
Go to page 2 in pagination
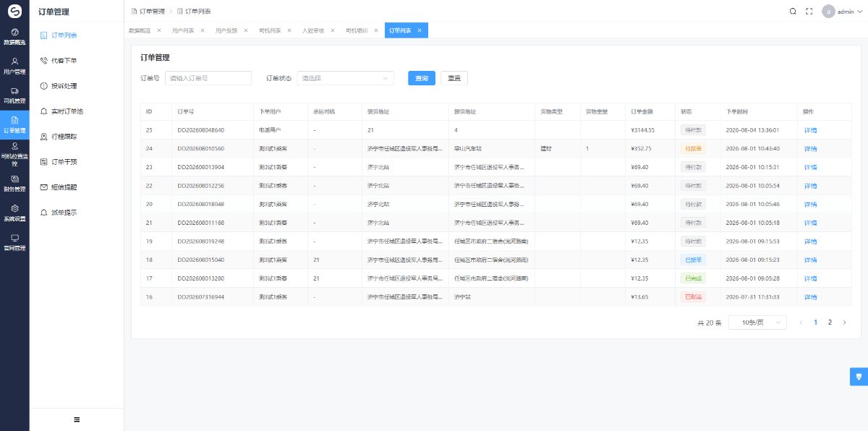point(830,323)
